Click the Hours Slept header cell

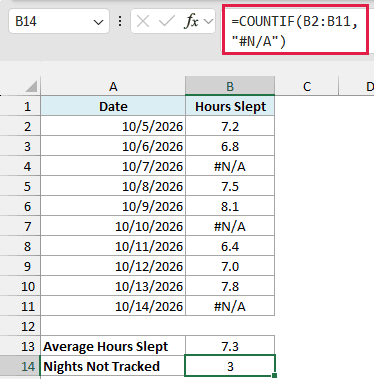[230, 106]
